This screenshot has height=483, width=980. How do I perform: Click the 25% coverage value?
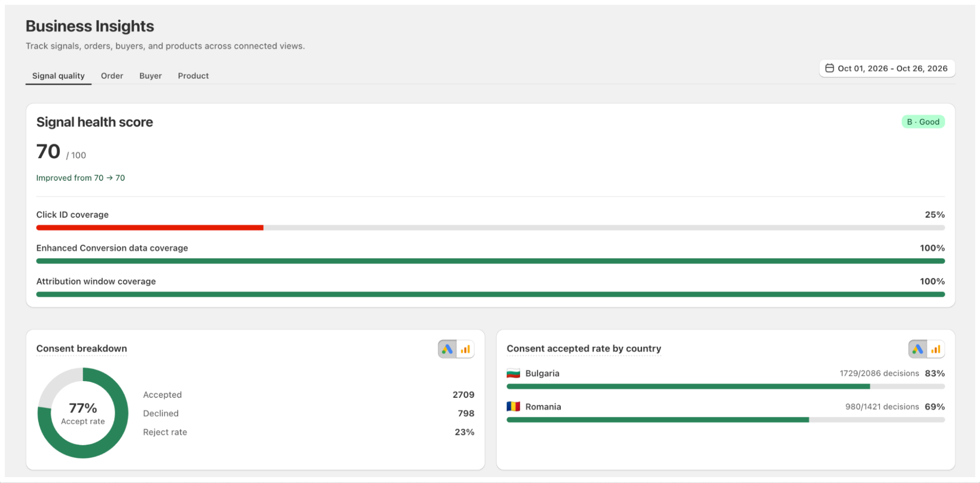pos(934,215)
